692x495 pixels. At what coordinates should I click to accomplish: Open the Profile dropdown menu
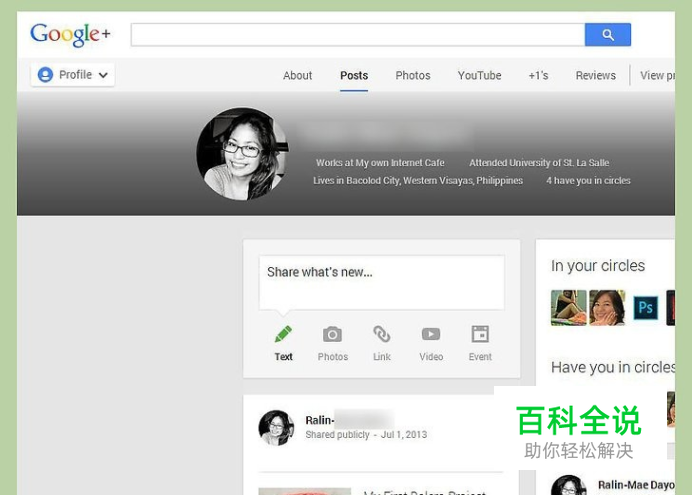click(73, 75)
